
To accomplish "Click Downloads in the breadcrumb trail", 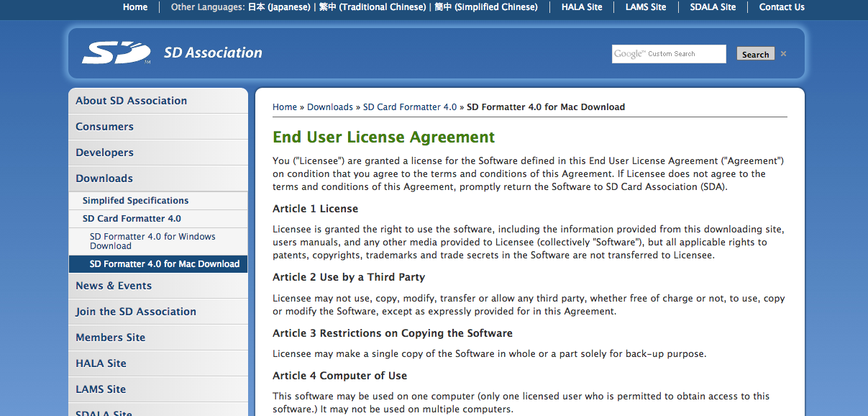I will pyautogui.click(x=329, y=107).
